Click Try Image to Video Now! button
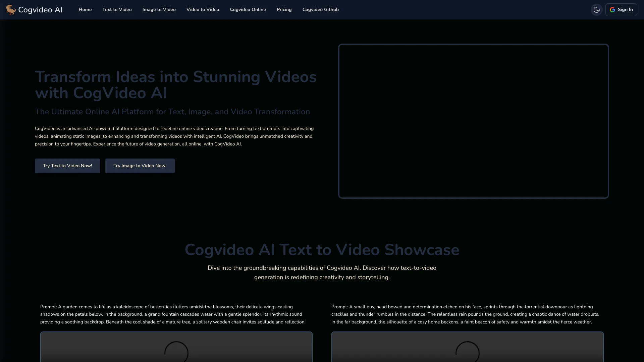 (140, 166)
